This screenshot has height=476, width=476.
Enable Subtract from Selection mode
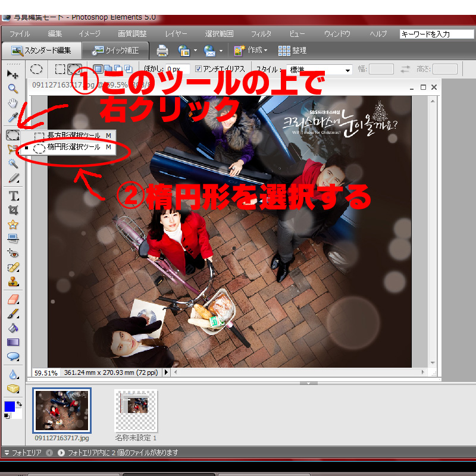(118, 68)
